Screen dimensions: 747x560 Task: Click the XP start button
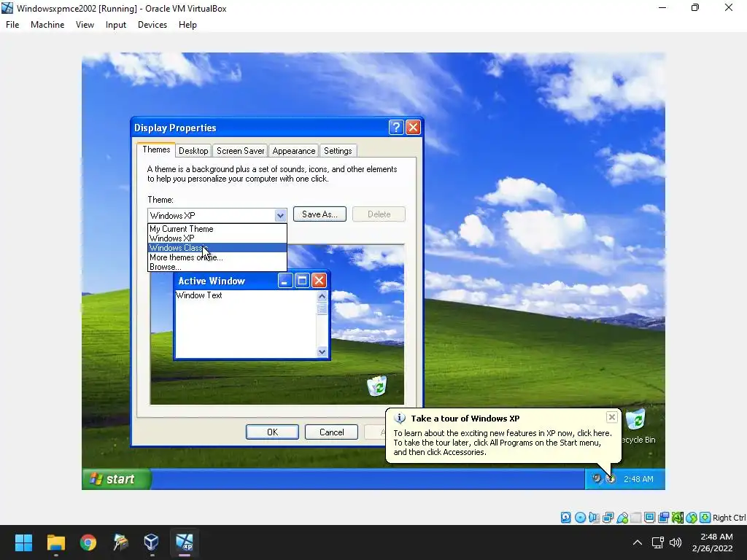tap(117, 479)
